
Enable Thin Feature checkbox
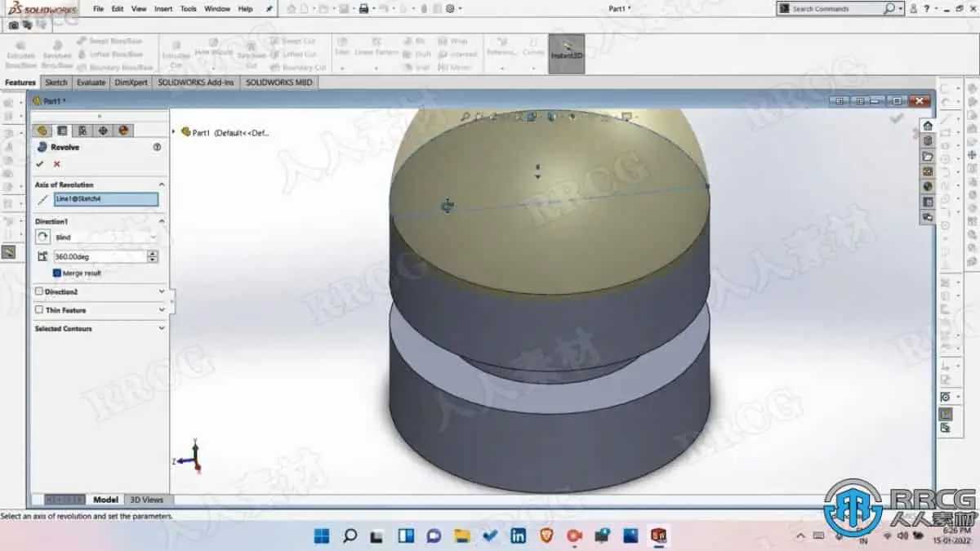(x=39, y=310)
